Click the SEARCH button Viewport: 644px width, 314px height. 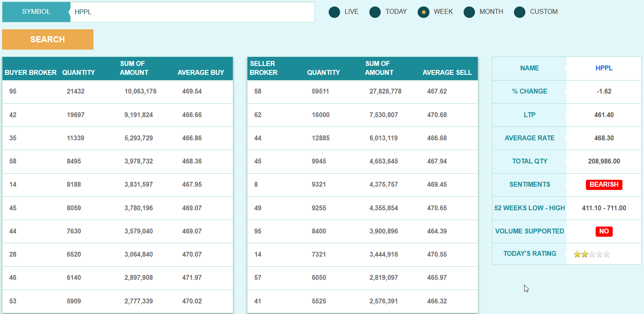coord(48,39)
